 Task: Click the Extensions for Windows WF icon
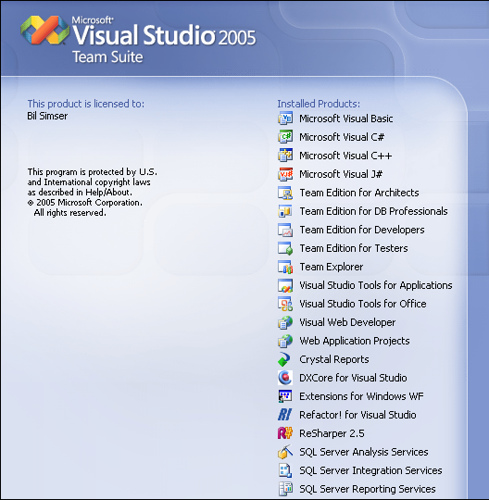pos(285,396)
